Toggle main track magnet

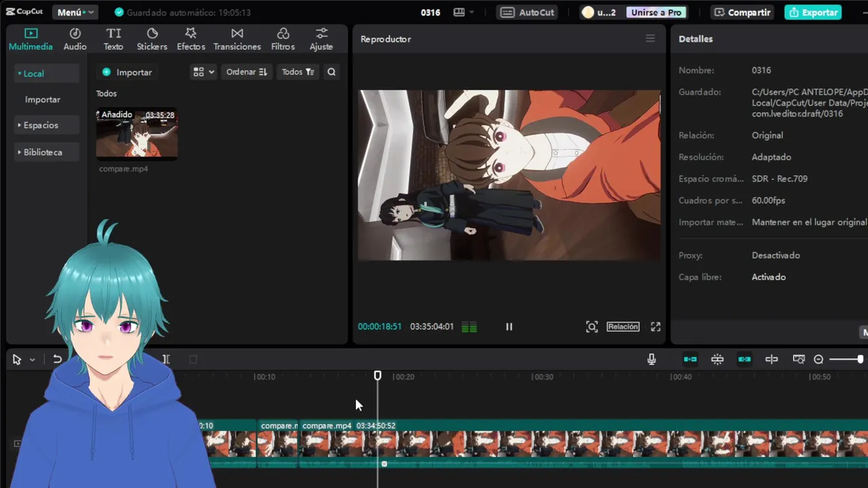[x=690, y=359]
